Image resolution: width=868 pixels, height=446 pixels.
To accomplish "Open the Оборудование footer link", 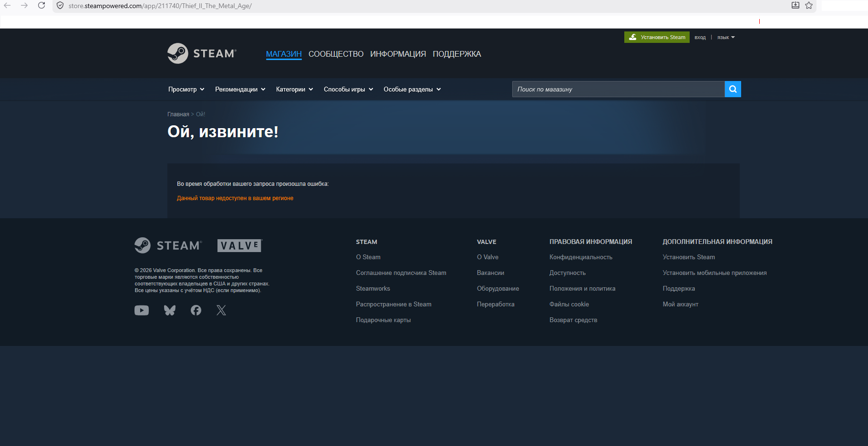I will click(498, 288).
